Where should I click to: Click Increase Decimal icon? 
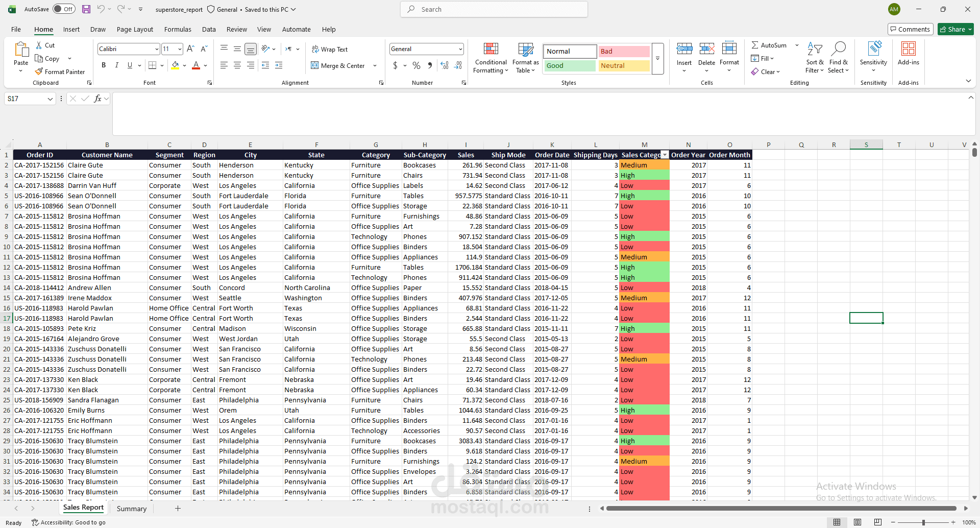445,65
